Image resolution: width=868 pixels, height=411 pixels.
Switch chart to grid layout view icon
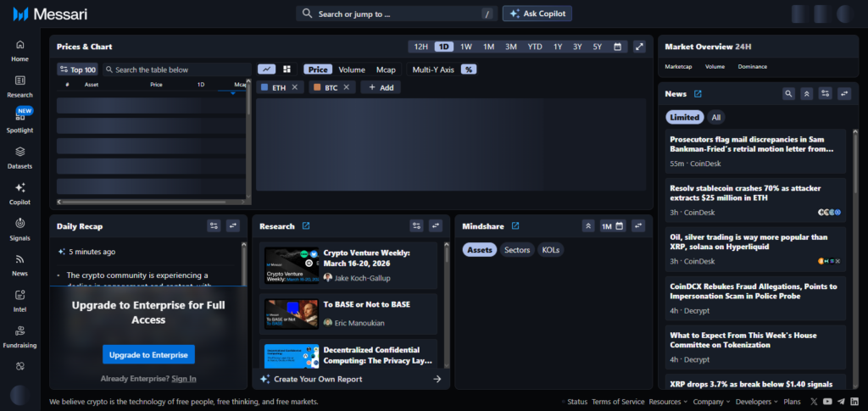pyautogui.click(x=287, y=69)
